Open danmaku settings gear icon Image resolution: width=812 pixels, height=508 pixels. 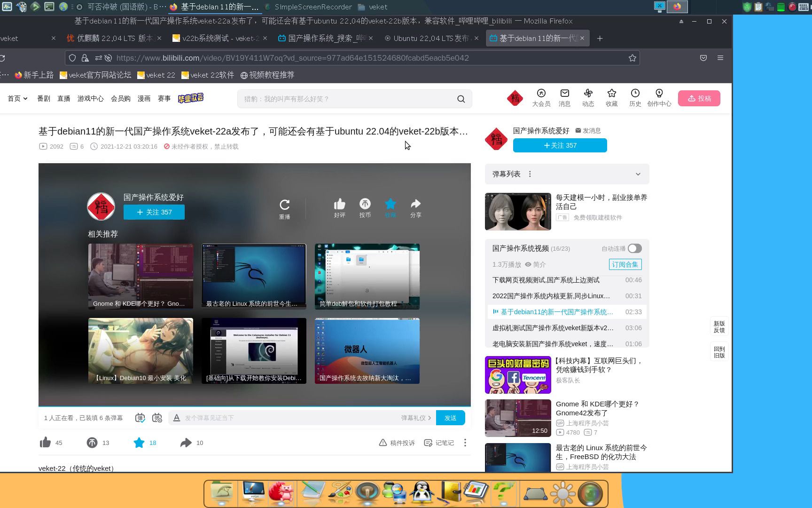(157, 418)
